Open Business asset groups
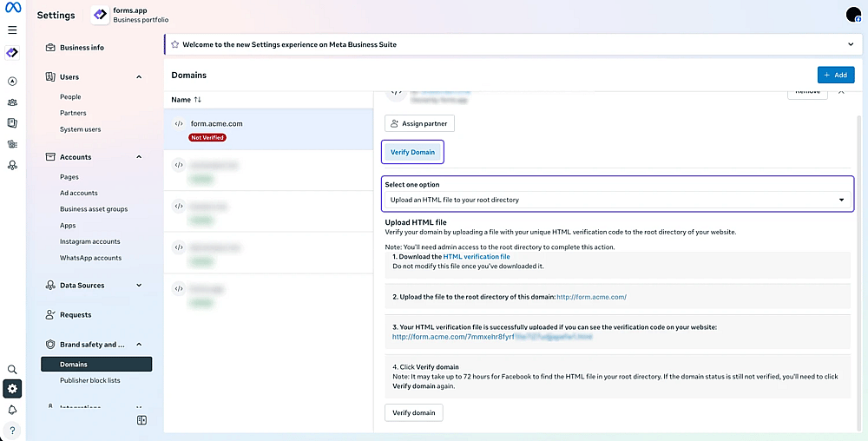Screen dimensions: 868x441 coord(94,209)
